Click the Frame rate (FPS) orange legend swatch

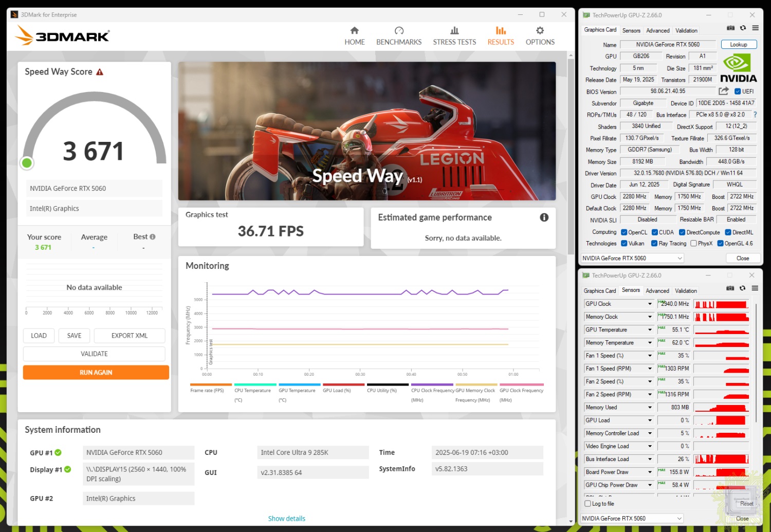211,384
